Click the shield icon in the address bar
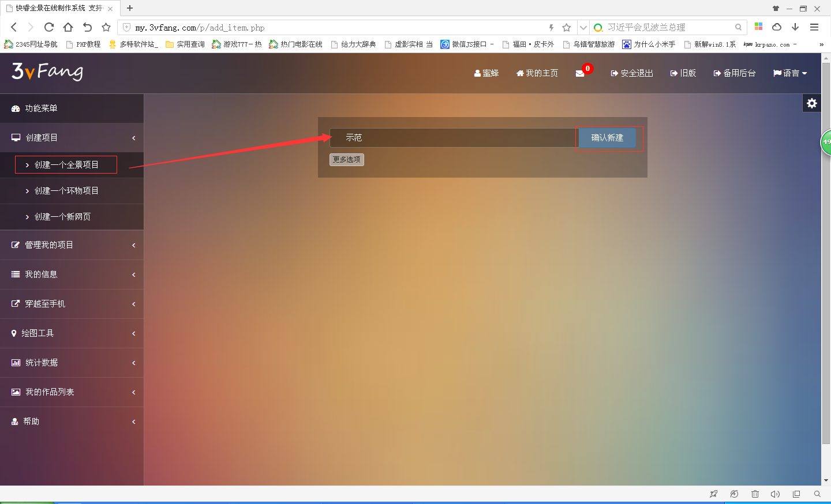The height and width of the screenshot is (504, 831). [127, 27]
